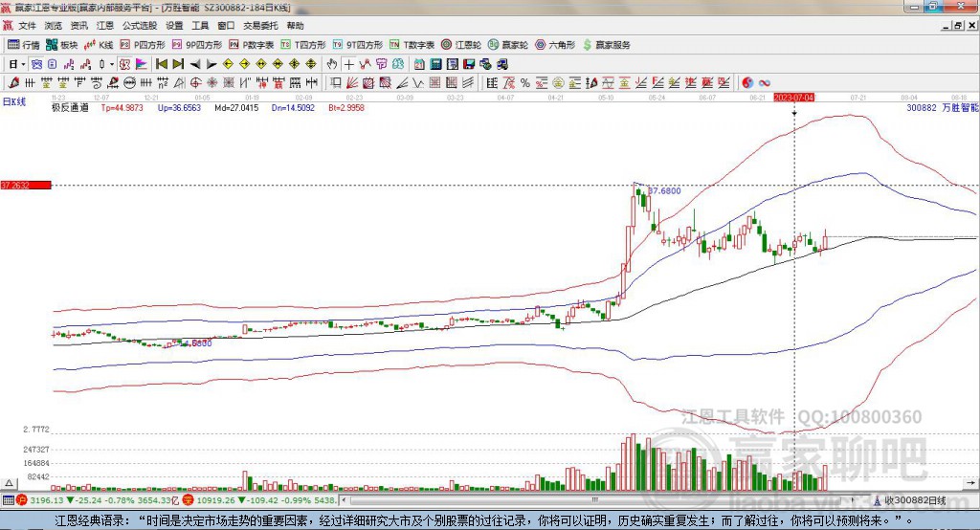Viewport: 980px width, 530px height.
Task: Open 赢家服务 with dollar icon
Action: 606,45
